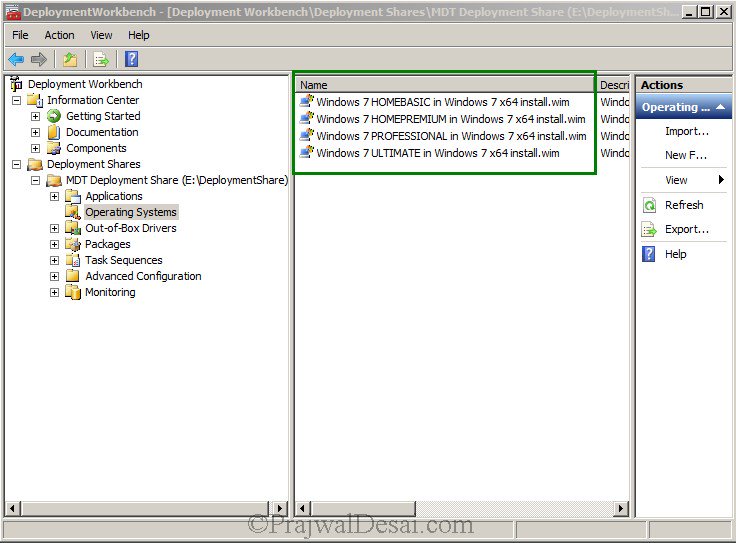The height and width of the screenshot is (543, 736).
Task: Expand the Out-of-Box Drivers node
Action: click(x=54, y=228)
